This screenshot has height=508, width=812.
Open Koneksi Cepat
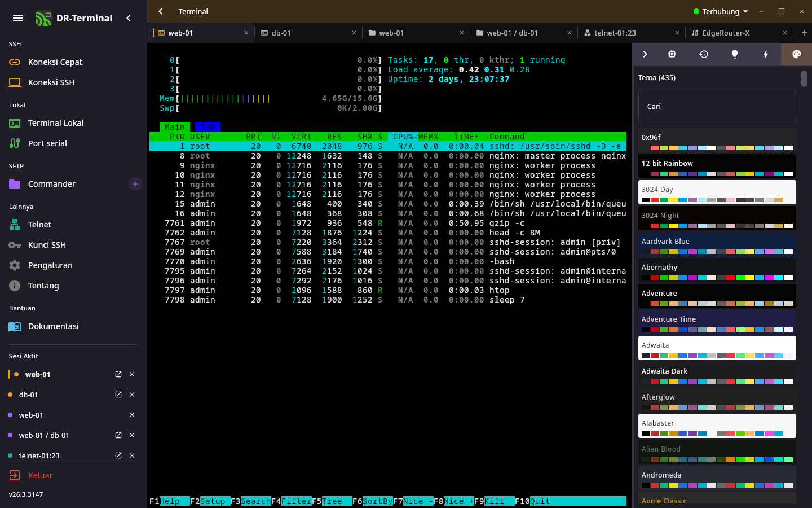[x=73, y=62]
